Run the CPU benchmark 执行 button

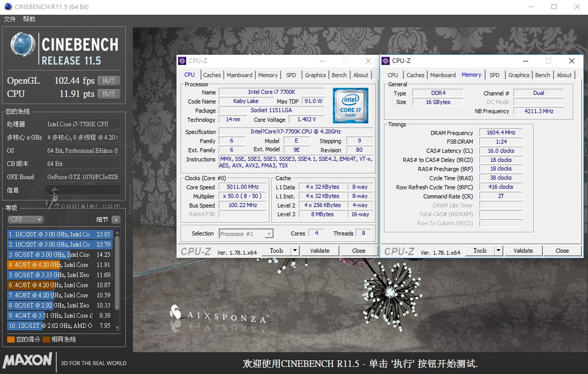click(x=109, y=94)
